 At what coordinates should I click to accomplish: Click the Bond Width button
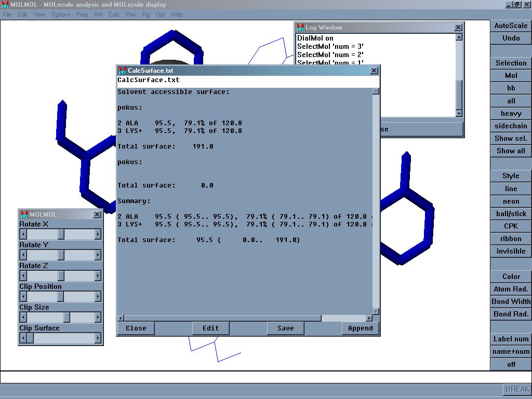coord(511,302)
